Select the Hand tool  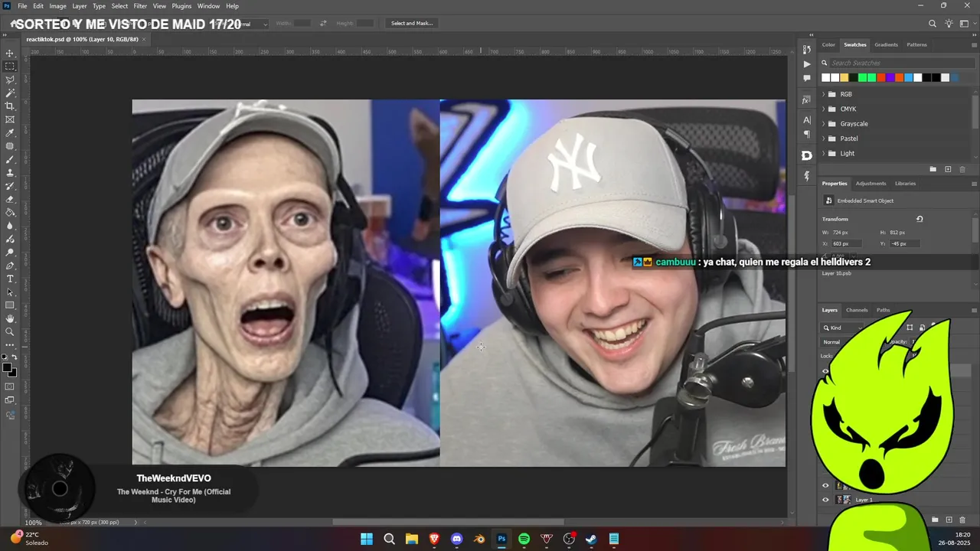tap(10, 318)
